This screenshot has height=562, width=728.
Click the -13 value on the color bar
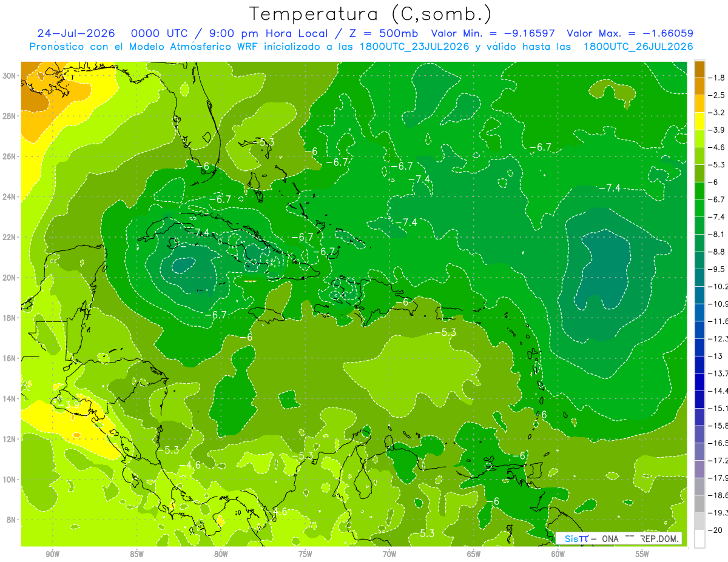point(716,356)
